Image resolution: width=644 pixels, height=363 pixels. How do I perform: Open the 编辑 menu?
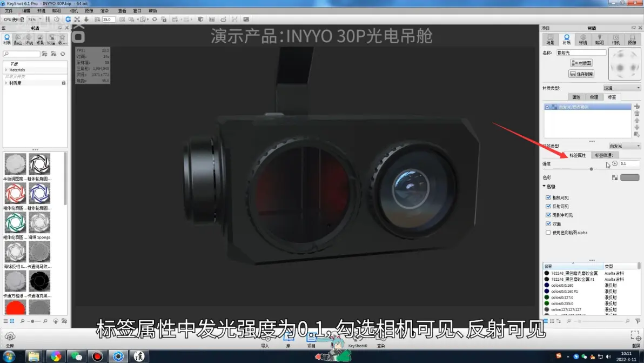(26, 11)
